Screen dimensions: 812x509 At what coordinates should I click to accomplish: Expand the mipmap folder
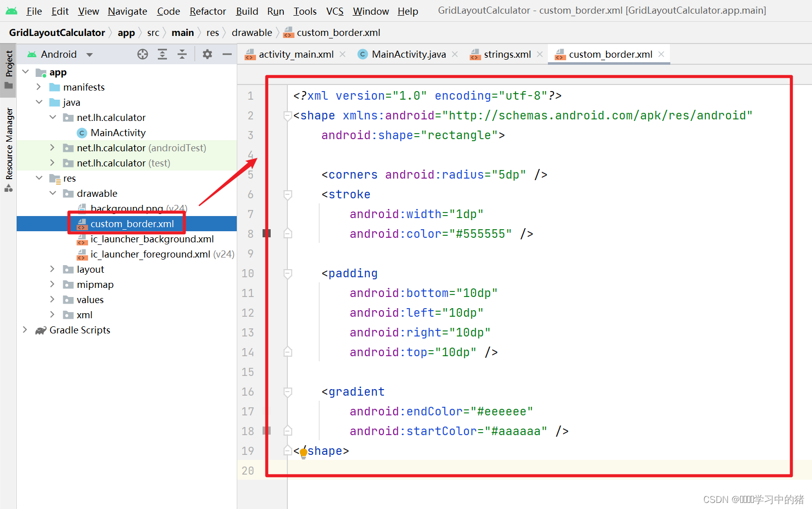[x=53, y=284]
